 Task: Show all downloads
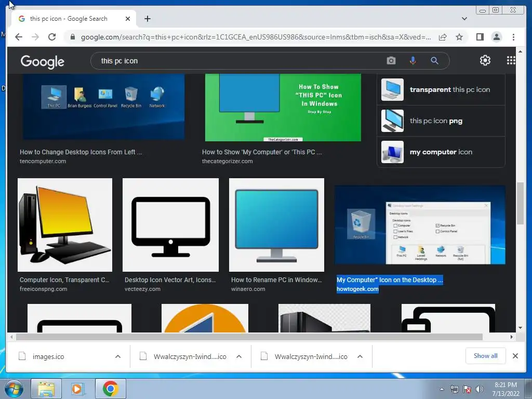click(x=486, y=356)
